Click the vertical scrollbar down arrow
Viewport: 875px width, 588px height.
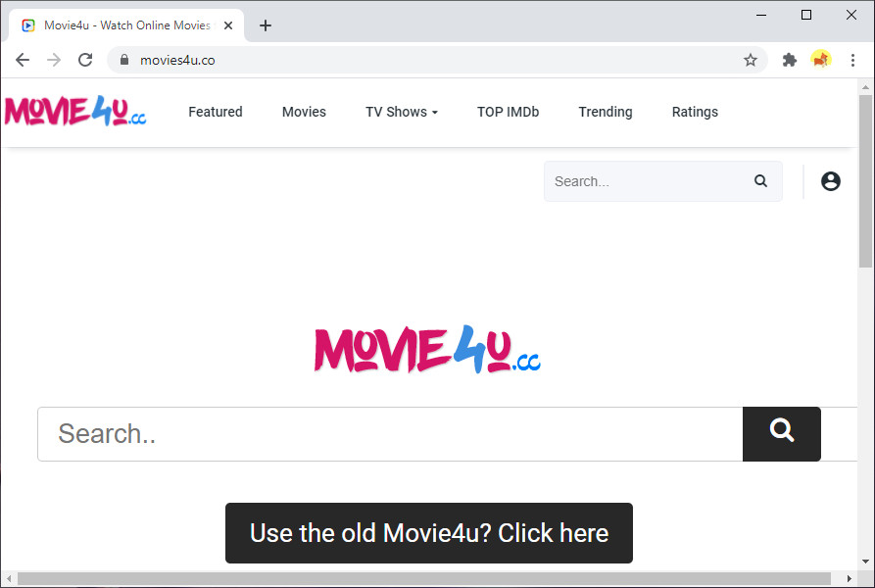(x=865, y=562)
